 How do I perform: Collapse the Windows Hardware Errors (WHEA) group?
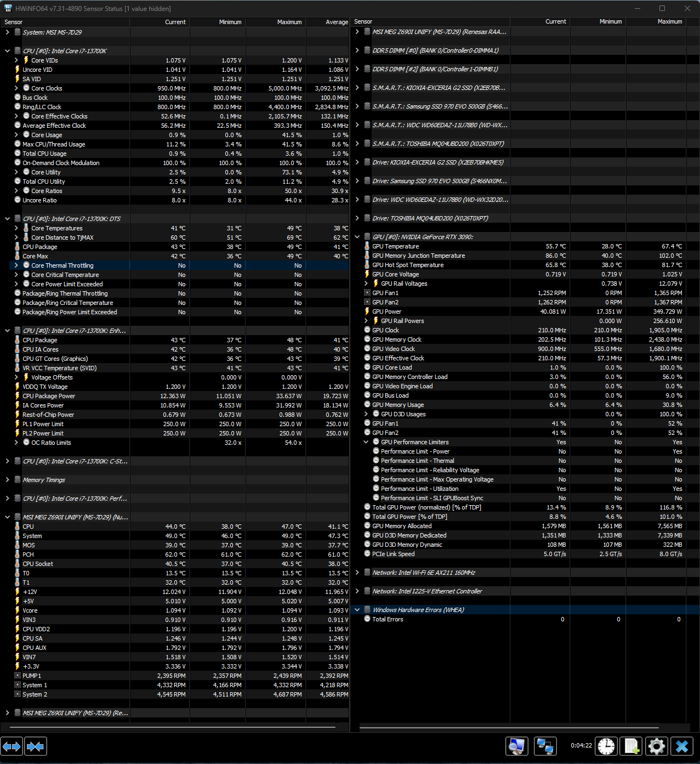point(357,610)
